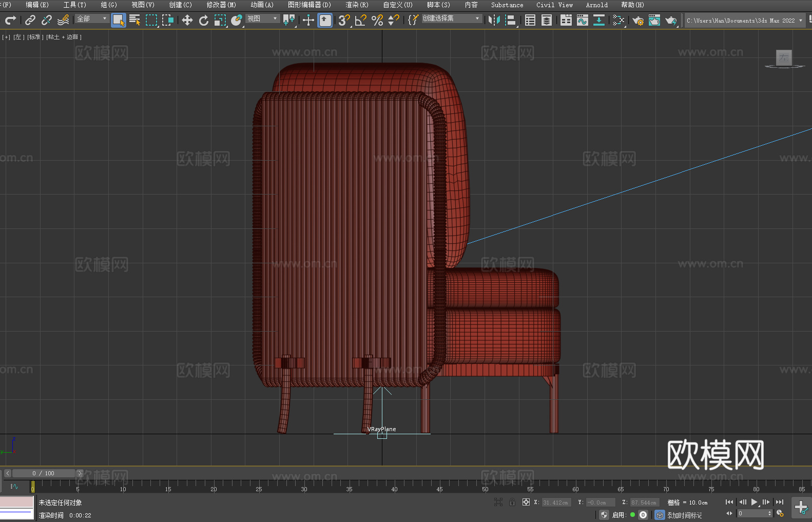Open the 编辑(E) menu
The width and height of the screenshot is (812, 522).
(37, 5)
